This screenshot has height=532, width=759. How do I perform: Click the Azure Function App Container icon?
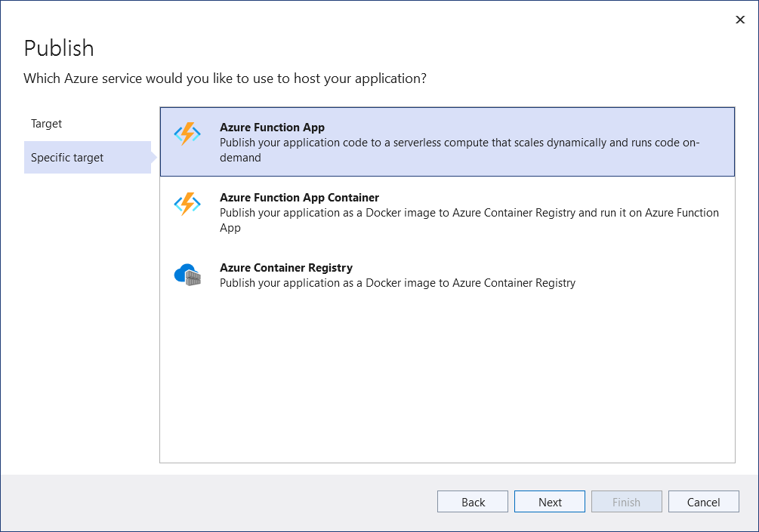pyautogui.click(x=187, y=204)
